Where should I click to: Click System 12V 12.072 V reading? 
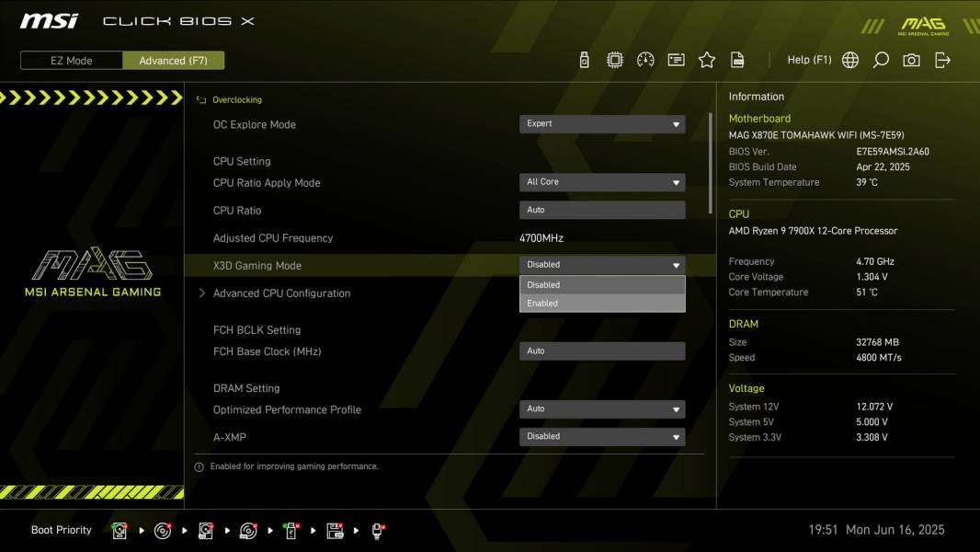point(874,407)
